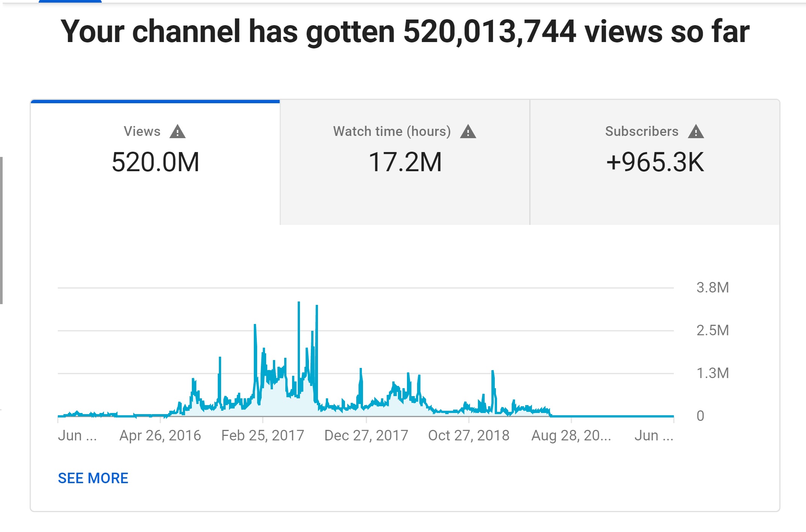Click the 17.2M watch time value
This screenshot has height=532, width=806.
click(x=405, y=162)
